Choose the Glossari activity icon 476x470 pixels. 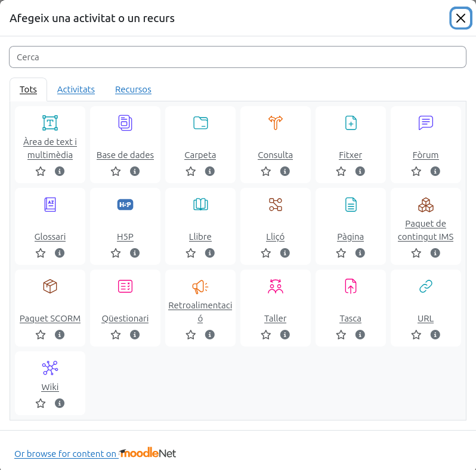(x=50, y=205)
